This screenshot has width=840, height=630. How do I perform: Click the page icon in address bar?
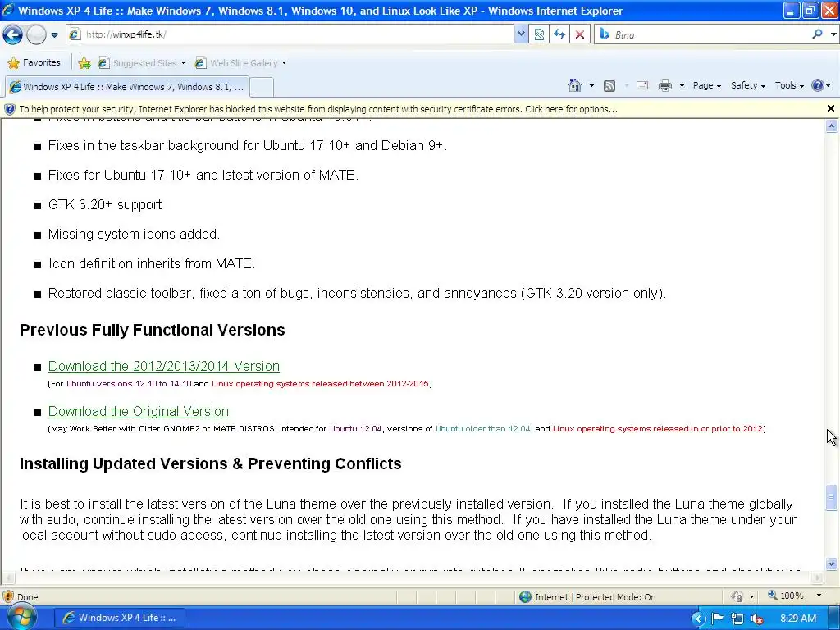[x=75, y=34]
